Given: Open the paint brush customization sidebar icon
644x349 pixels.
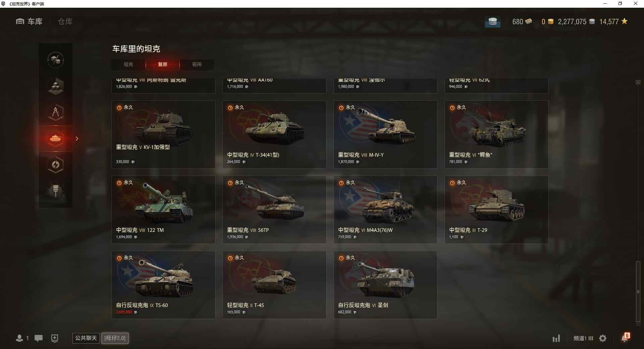Looking at the screenshot, I should point(56,191).
